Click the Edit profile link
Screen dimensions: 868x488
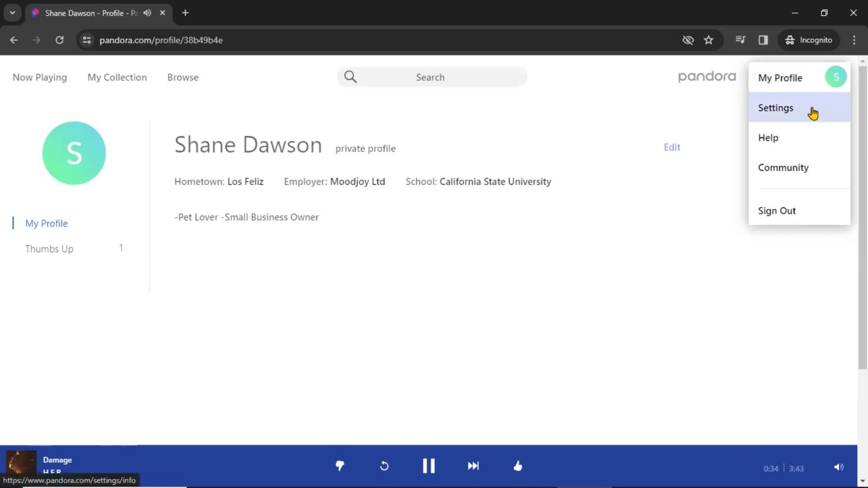(x=672, y=147)
